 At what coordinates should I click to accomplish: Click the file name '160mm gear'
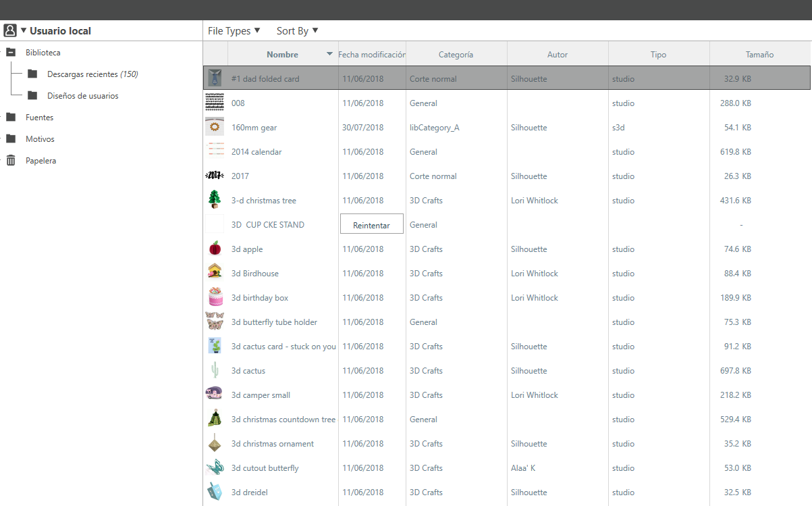tap(254, 128)
